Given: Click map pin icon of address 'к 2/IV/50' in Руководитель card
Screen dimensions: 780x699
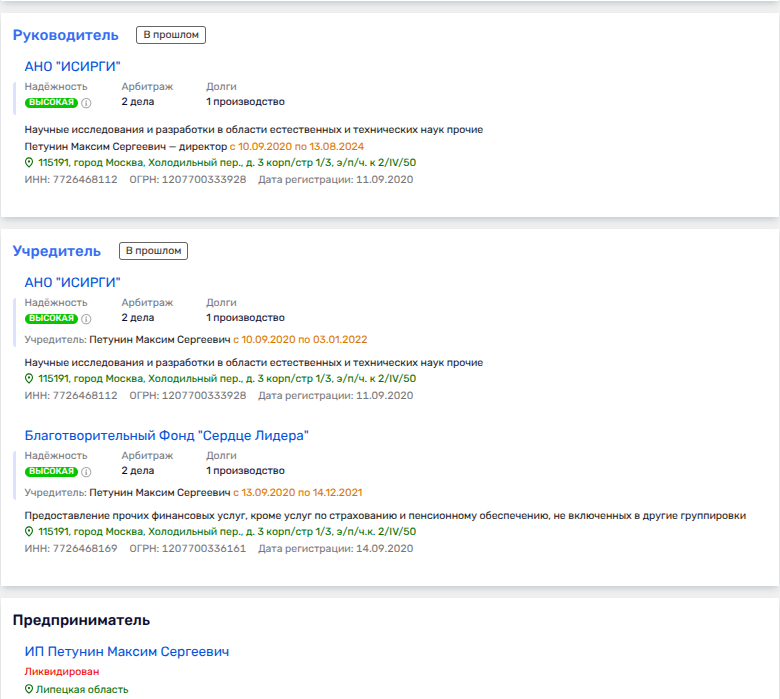Looking at the screenshot, I should (29, 163).
